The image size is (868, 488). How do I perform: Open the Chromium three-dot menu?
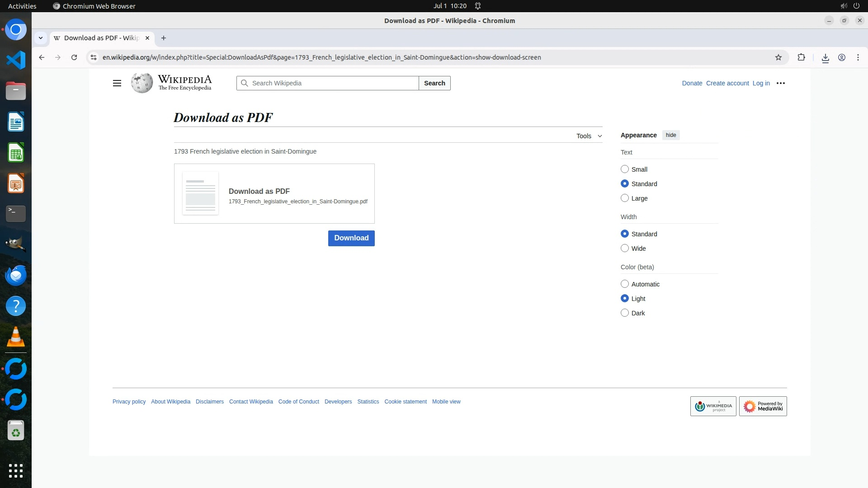point(858,57)
